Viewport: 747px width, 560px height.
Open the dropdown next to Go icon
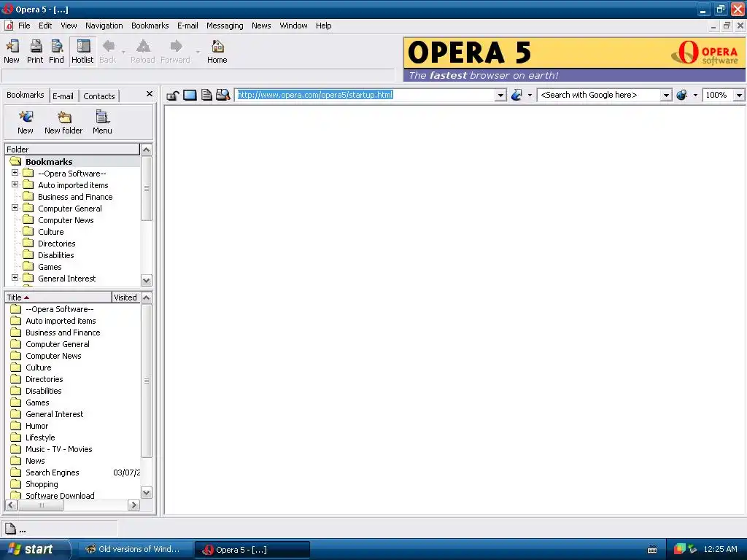tap(530, 96)
